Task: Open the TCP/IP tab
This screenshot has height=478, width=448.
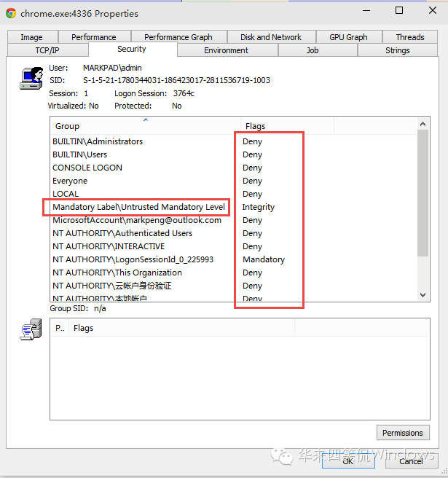Action: pos(47,50)
